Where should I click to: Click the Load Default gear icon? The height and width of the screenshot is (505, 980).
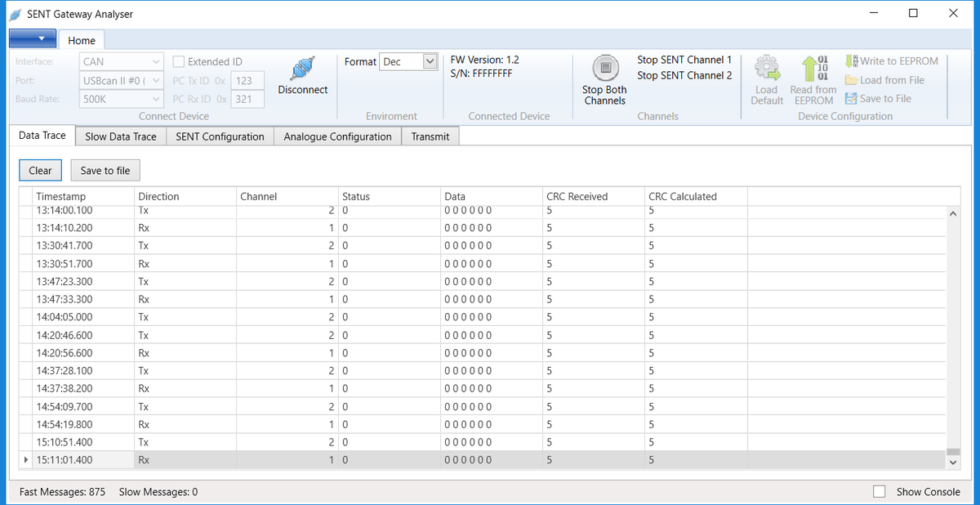[x=767, y=69]
